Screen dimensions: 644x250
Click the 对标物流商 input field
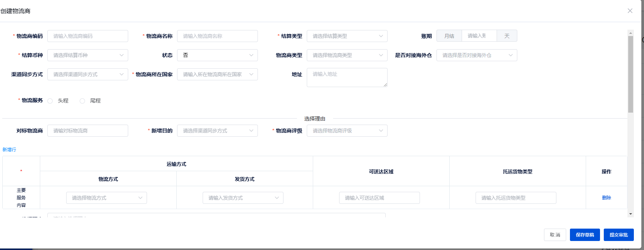pos(88,131)
